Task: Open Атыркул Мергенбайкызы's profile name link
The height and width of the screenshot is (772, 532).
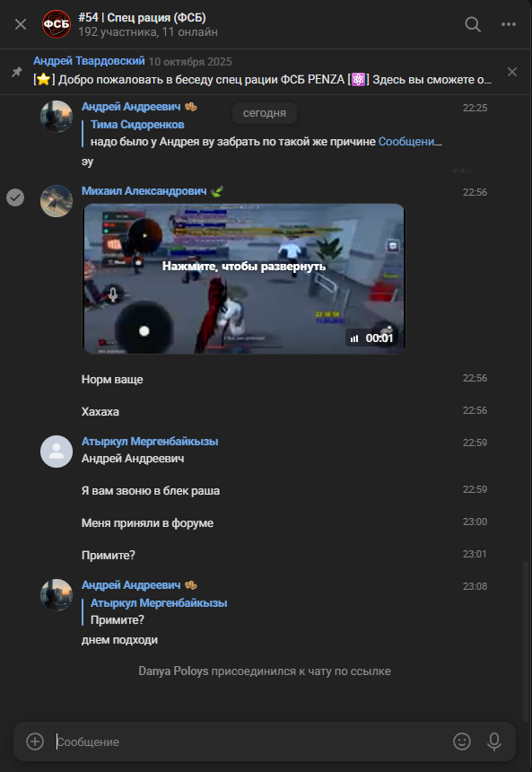Action: click(x=150, y=442)
